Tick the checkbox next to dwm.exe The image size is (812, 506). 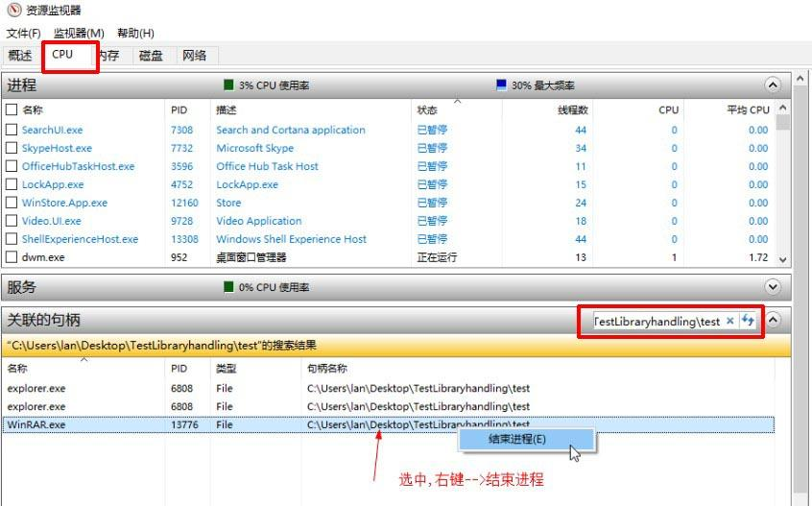[12, 257]
